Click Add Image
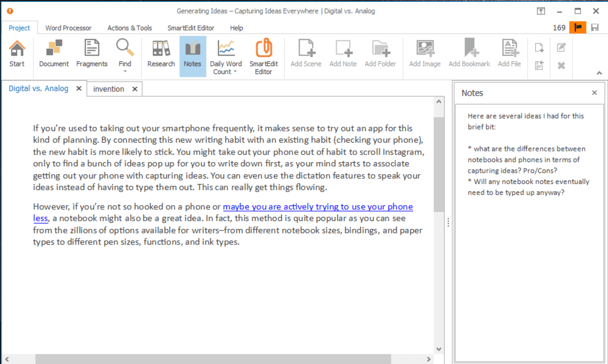Viewport: 608px width, 364px height. (425, 54)
